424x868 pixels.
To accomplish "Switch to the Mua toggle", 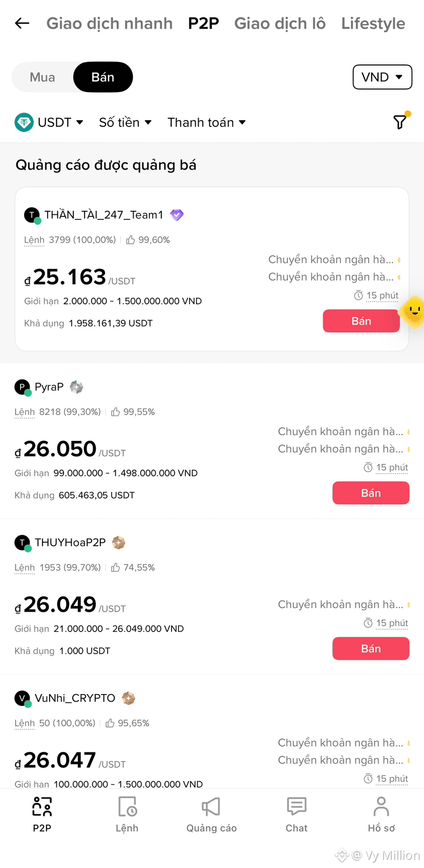I will point(43,77).
